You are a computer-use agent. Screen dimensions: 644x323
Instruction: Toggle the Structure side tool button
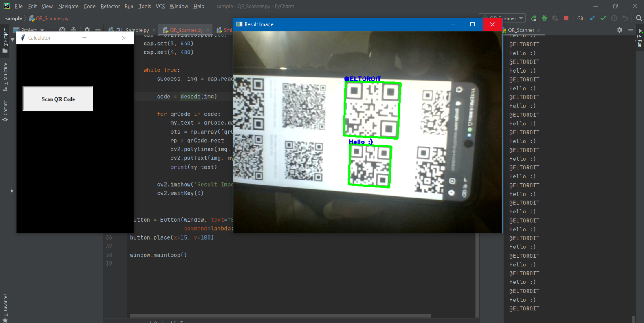point(5,77)
